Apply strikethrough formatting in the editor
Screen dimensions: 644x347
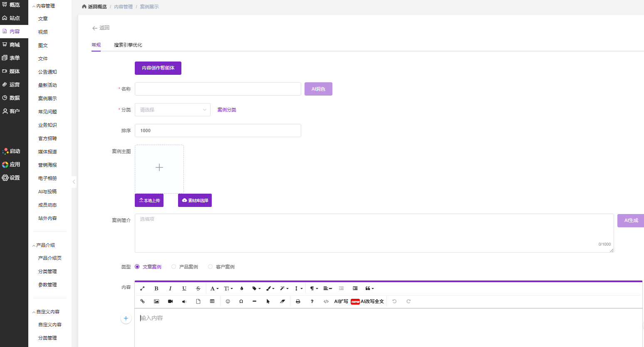198,288
